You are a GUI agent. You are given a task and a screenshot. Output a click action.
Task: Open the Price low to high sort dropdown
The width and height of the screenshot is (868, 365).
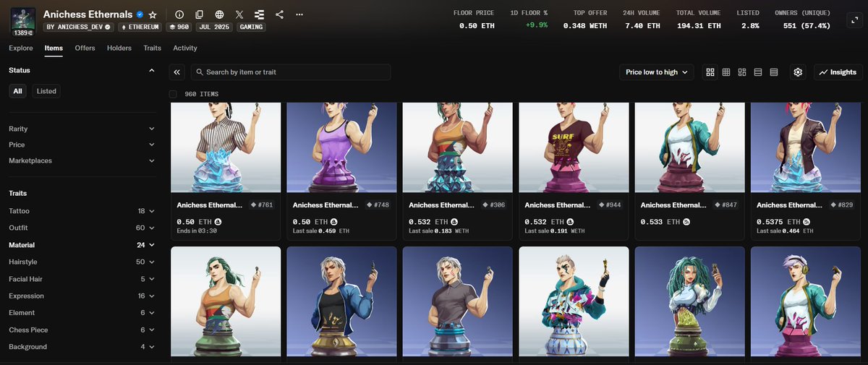point(657,72)
